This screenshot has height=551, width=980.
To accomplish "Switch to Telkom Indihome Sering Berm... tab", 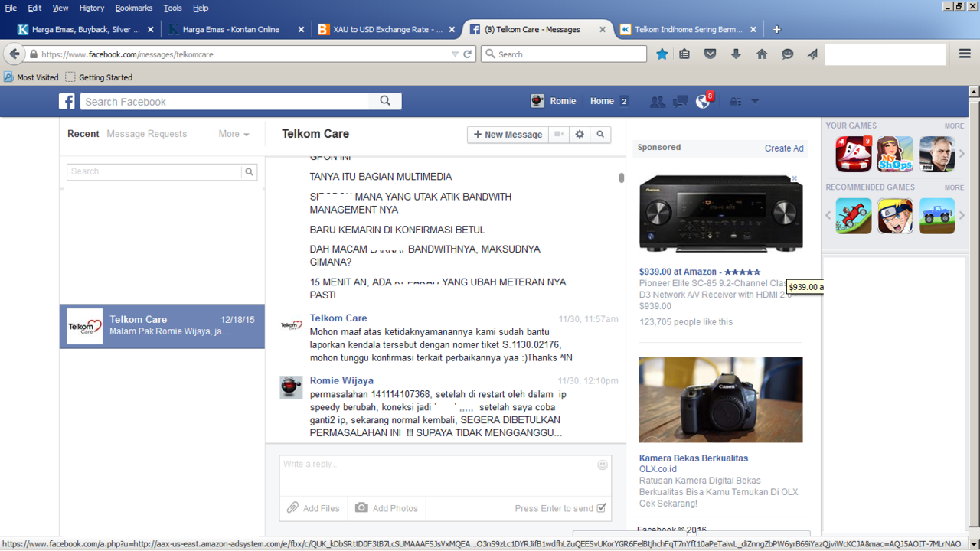I will point(688,29).
